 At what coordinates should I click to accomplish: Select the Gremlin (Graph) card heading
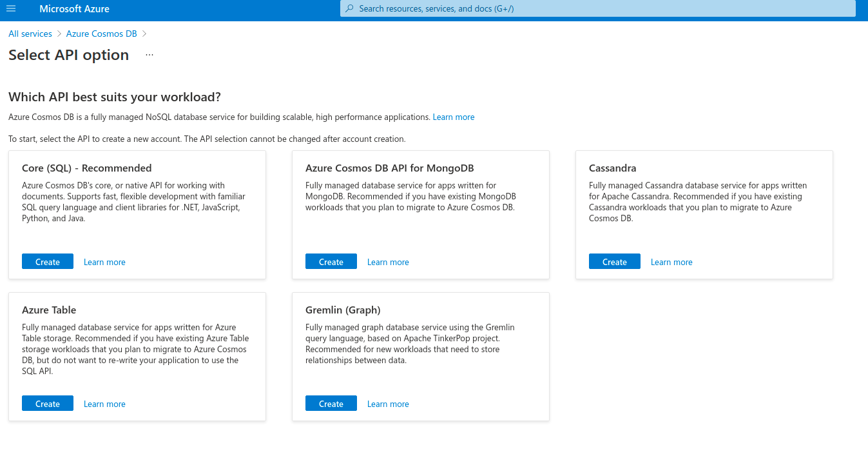click(x=343, y=310)
